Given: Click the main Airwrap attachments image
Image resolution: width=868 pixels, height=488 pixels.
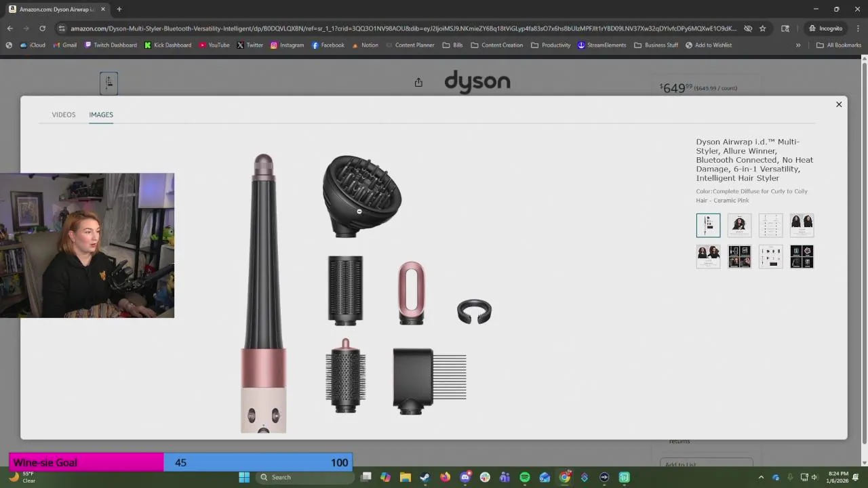Looking at the screenshot, I should tap(366, 293).
